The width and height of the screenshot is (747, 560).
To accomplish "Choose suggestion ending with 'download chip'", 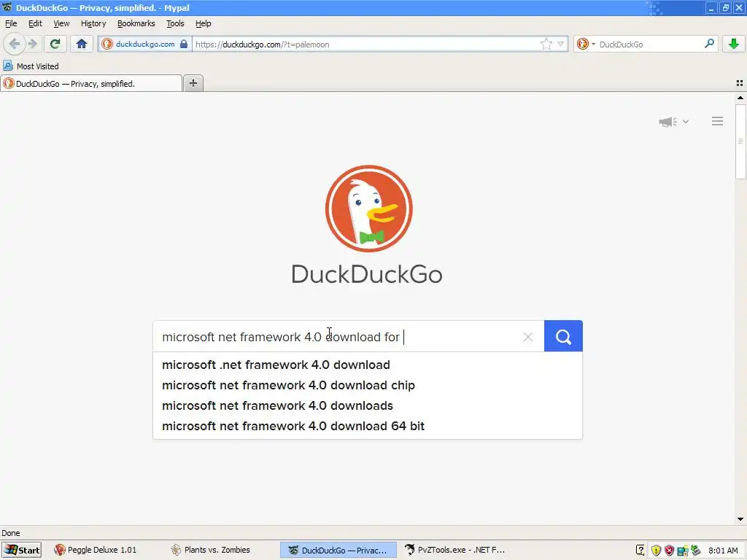I will 368,385.
